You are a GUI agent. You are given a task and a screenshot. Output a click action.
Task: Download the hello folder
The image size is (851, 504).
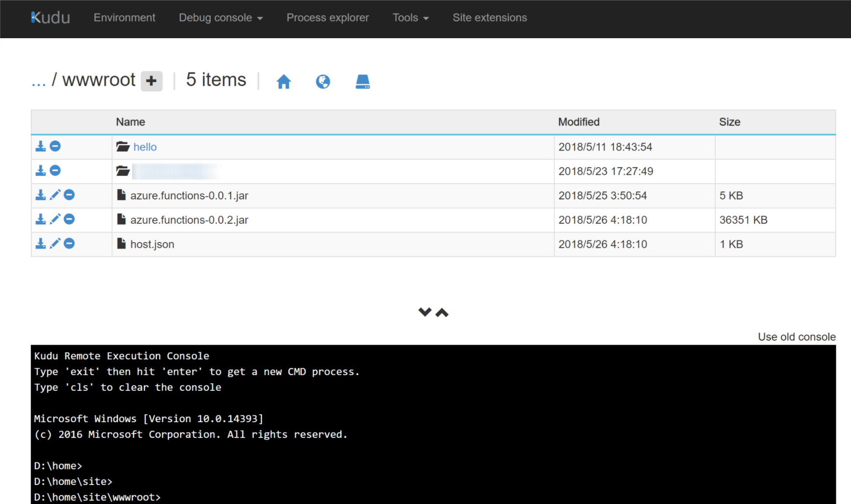point(41,146)
